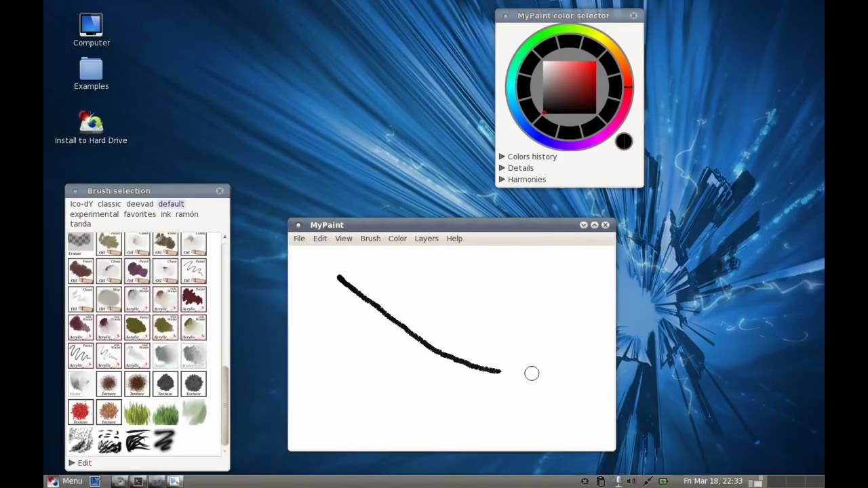Open the File menu in MyPaint
Image resolution: width=868 pixels, height=488 pixels.
pos(299,239)
